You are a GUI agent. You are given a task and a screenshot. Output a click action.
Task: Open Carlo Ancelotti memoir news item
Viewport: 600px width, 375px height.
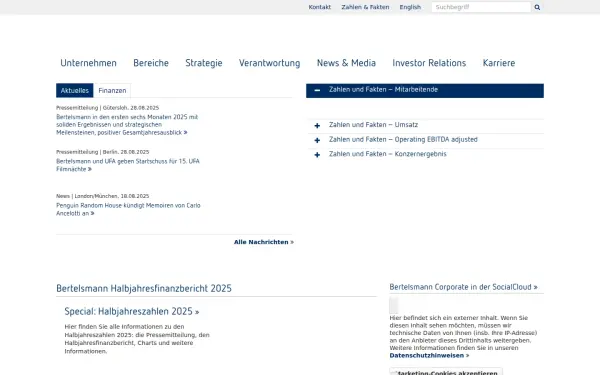[x=128, y=209]
